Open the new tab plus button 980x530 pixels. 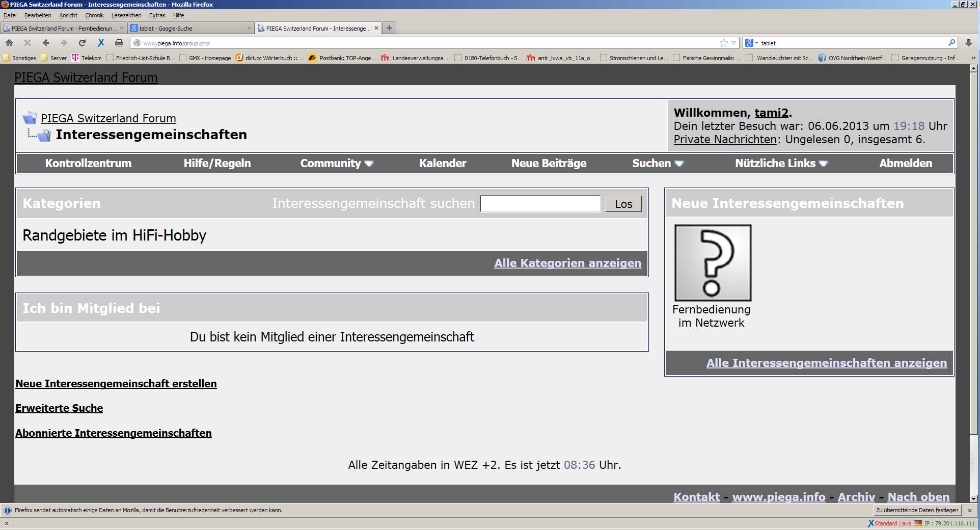tap(389, 28)
